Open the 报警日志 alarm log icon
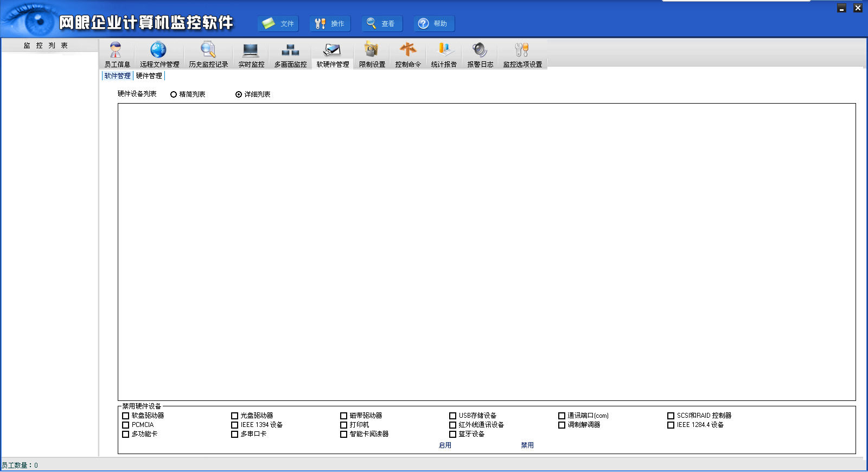Screen dimensions: 868x472 point(480,54)
